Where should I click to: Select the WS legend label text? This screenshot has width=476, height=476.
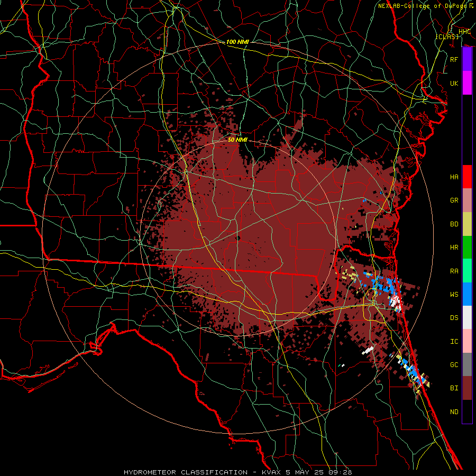(454, 295)
